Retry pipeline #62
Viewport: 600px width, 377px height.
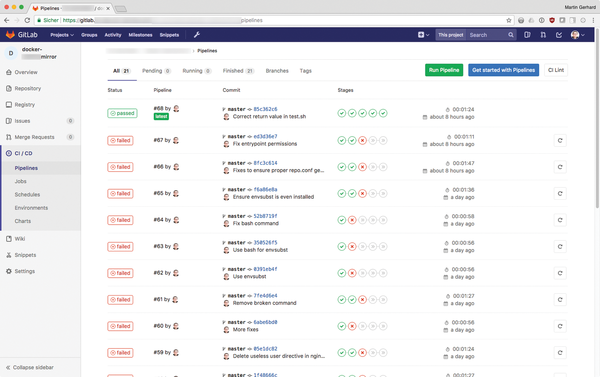pos(560,273)
